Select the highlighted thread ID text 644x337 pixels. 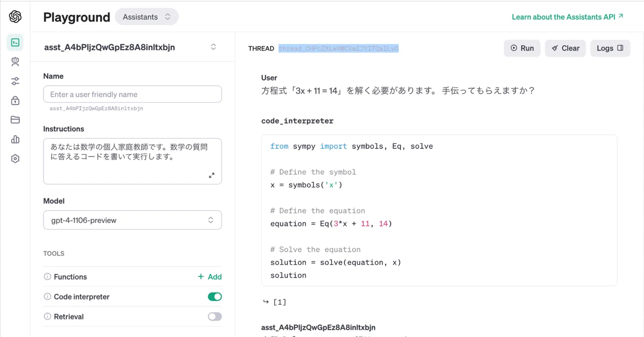(x=339, y=48)
